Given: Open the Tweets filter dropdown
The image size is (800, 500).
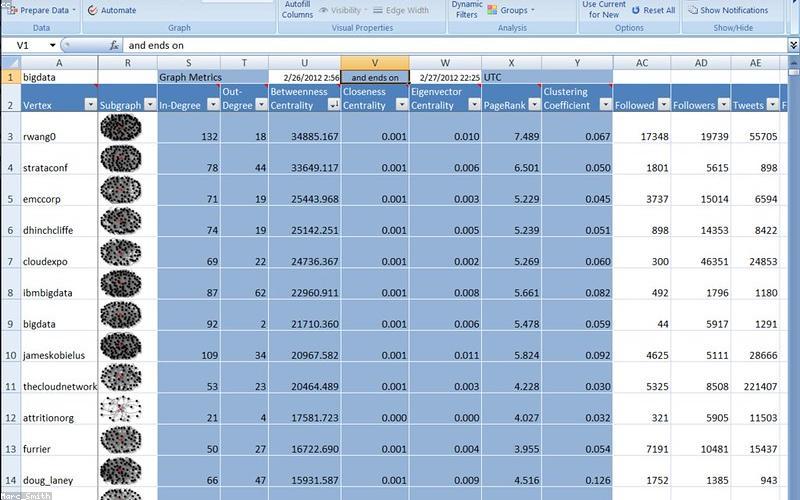Looking at the screenshot, I should click(773, 105).
